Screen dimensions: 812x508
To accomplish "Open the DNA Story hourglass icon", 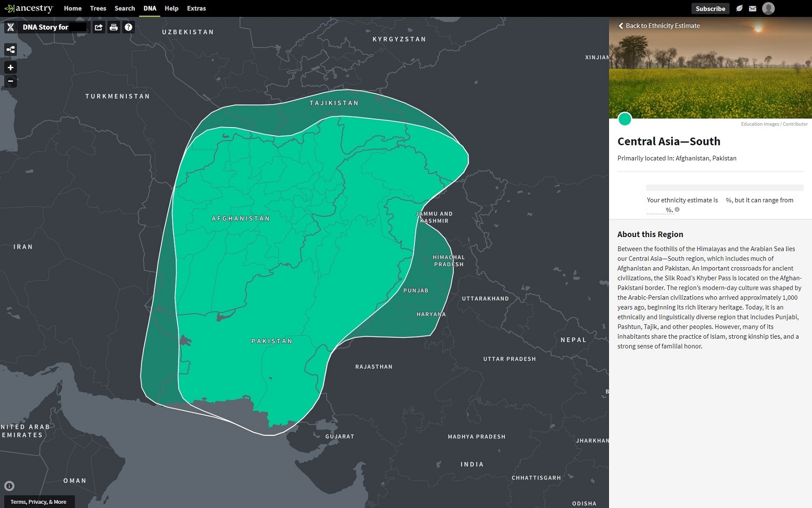I will click(x=10, y=27).
